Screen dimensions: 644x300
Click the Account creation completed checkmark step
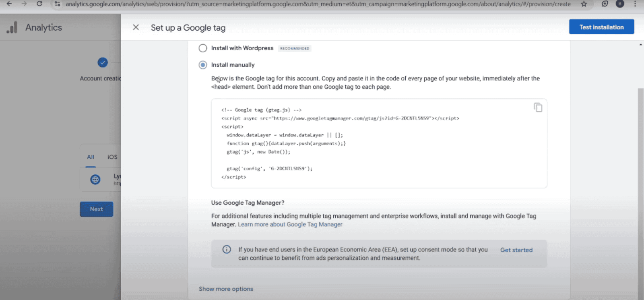pos(103,62)
